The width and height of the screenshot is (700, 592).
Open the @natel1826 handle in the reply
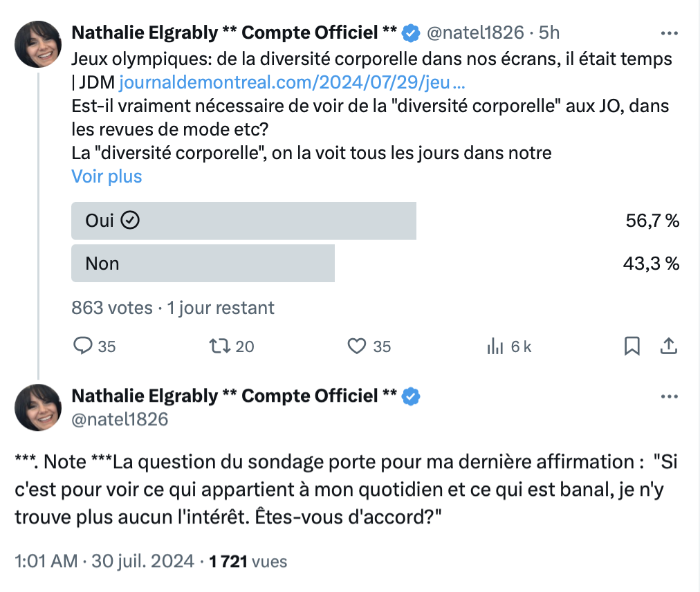tap(120, 419)
